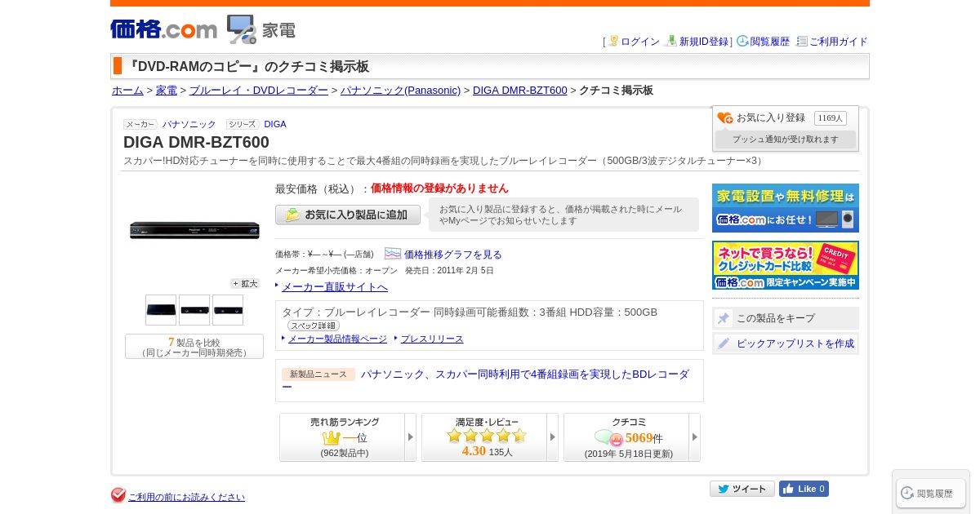980x514 pixels.
Task: Go to ブルーレイ・DVDレコーダー breadcrumb
Action: pos(259,91)
